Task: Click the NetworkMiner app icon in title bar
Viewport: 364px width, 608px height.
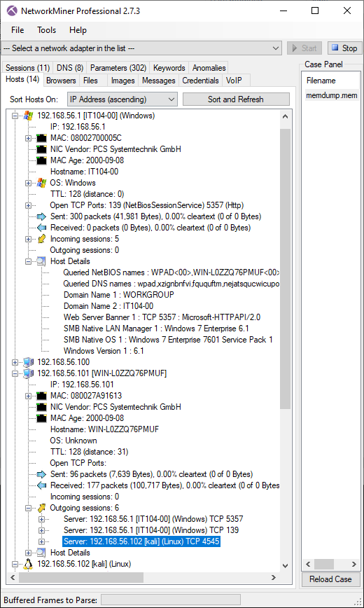Action: [13, 11]
